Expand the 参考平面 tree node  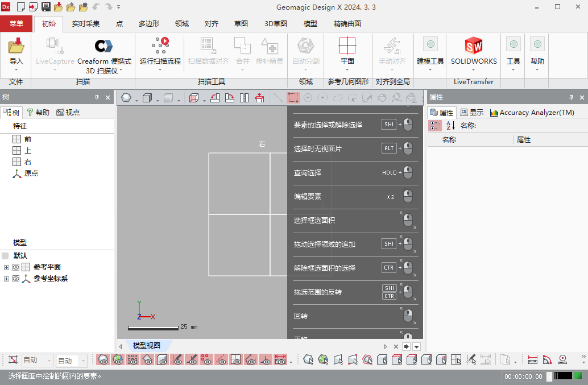pos(6,267)
